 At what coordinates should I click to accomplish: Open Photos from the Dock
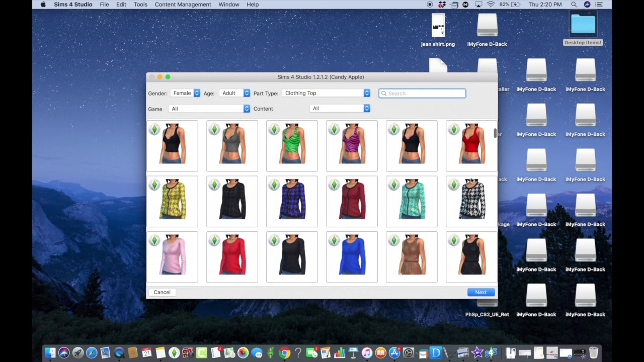tap(243, 352)
